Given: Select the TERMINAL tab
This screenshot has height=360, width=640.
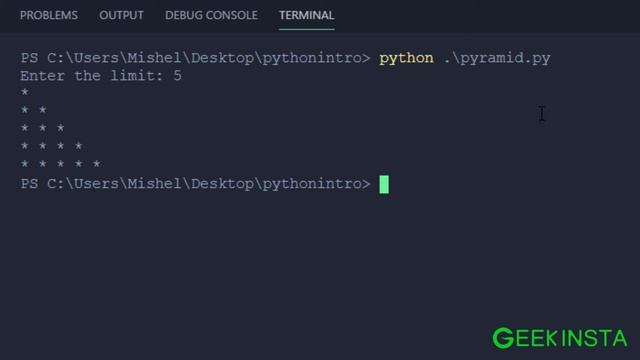Looking at the screenshot, I should point(307,16).
